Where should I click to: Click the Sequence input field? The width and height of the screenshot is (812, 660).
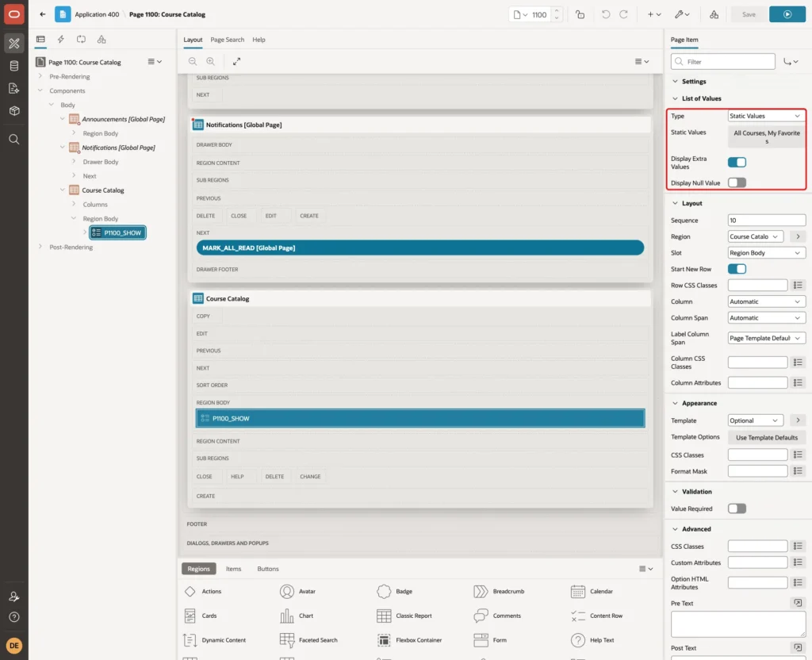pyautogui.click(x=766, y=221)
